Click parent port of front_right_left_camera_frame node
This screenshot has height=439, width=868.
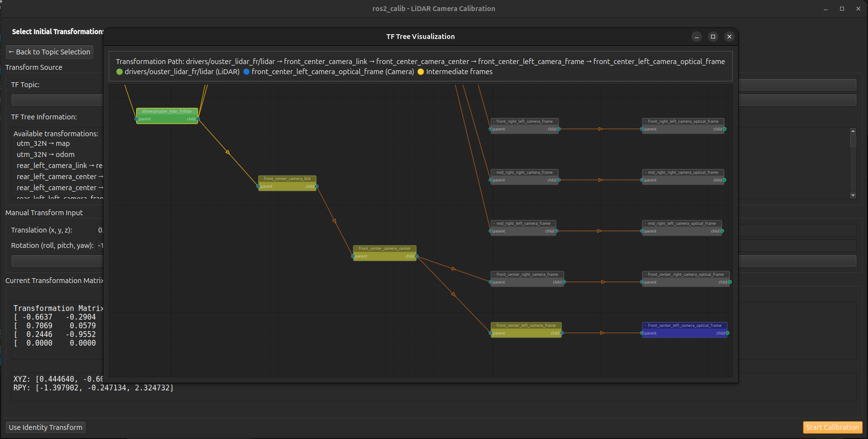click(x=491, y=129)
